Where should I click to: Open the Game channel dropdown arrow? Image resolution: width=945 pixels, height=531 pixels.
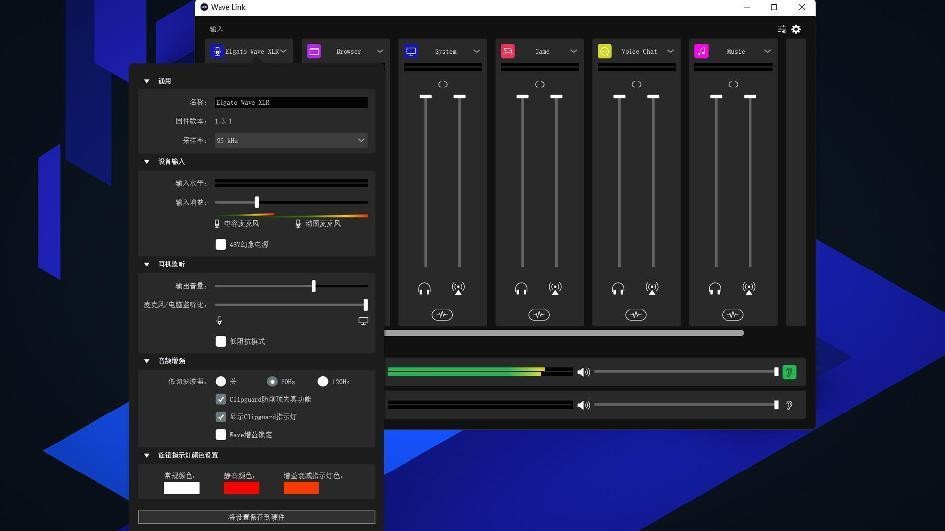pos(573,51)
